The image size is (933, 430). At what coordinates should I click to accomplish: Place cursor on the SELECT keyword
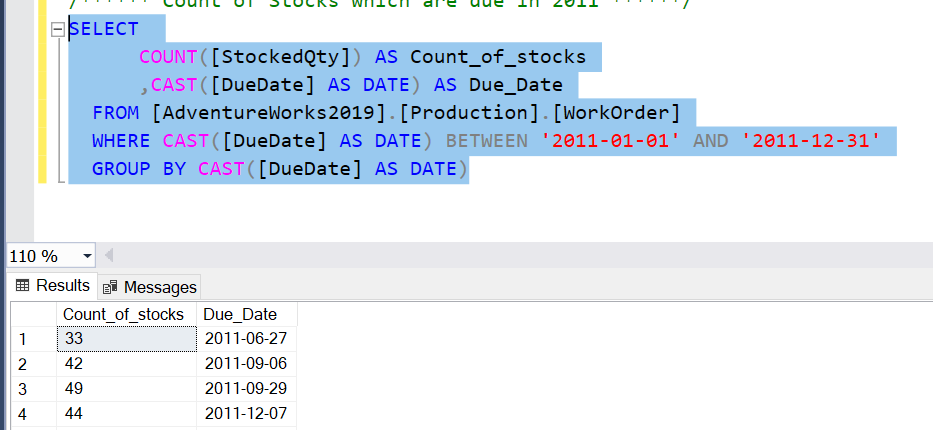[103, 29]
